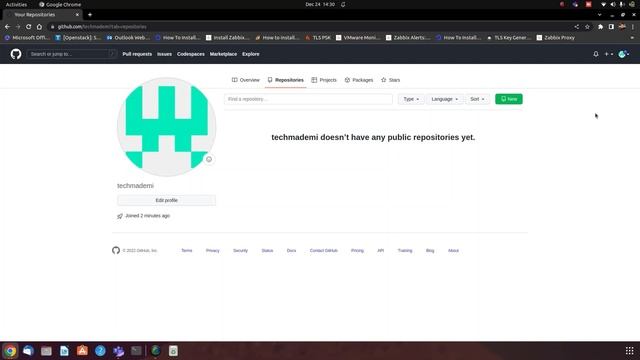Open Files manager from the dock
The height and width of the screenshot is (360, 640).
pyautogui.click(x=46, y=351)
